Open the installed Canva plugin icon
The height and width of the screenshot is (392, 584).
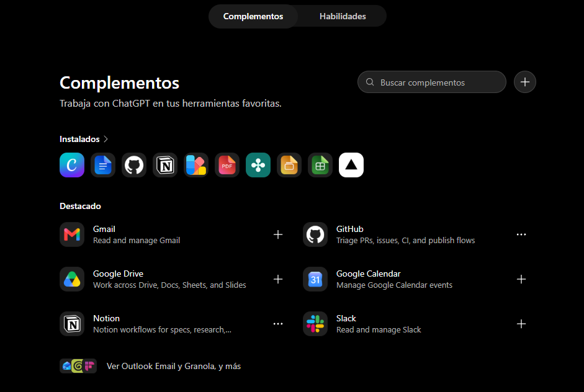[x=72, y=165]
